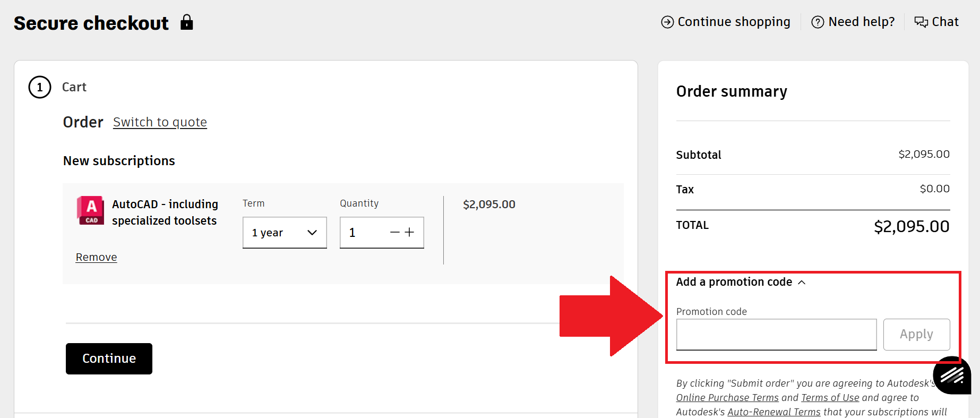Viewport: 980px width, 418px height.
Task: Open the Terms of Use link
Action: coord(830,398)
